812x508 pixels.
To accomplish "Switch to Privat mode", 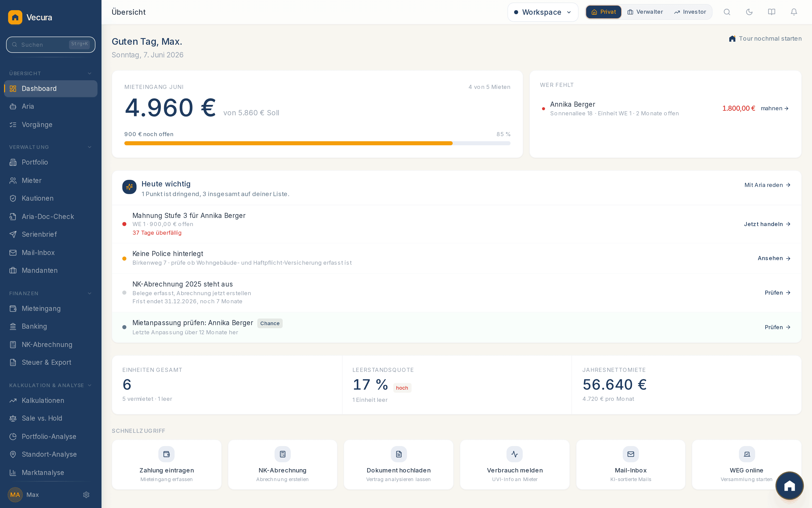I will 603,12.
